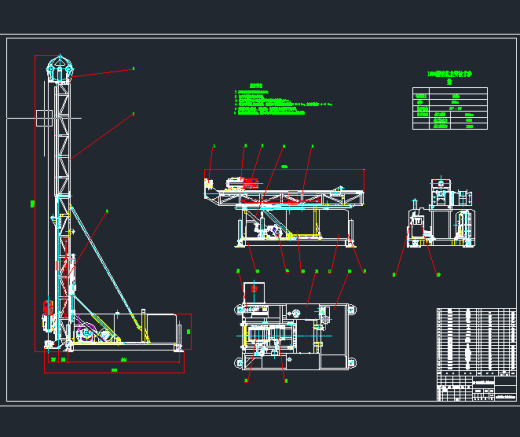Select the green drawing title above the specification table
The width and height of the screenshot is (520, 437).
pos(450,77)
